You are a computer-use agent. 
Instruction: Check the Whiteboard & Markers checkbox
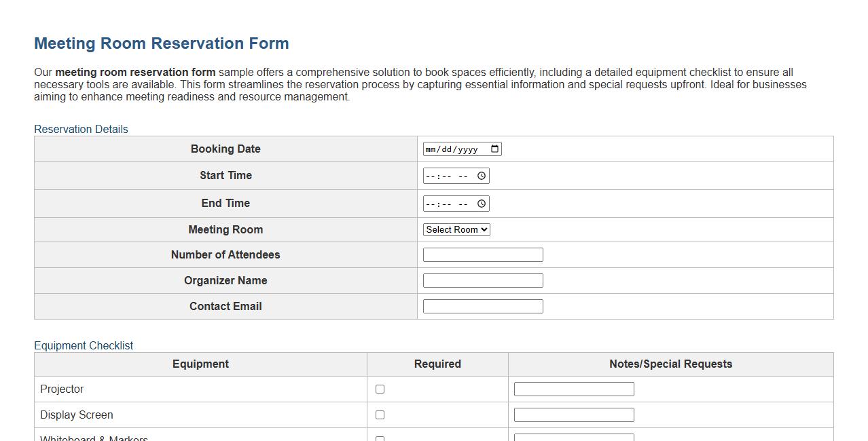pyautogui.click(x=380, y=439)
